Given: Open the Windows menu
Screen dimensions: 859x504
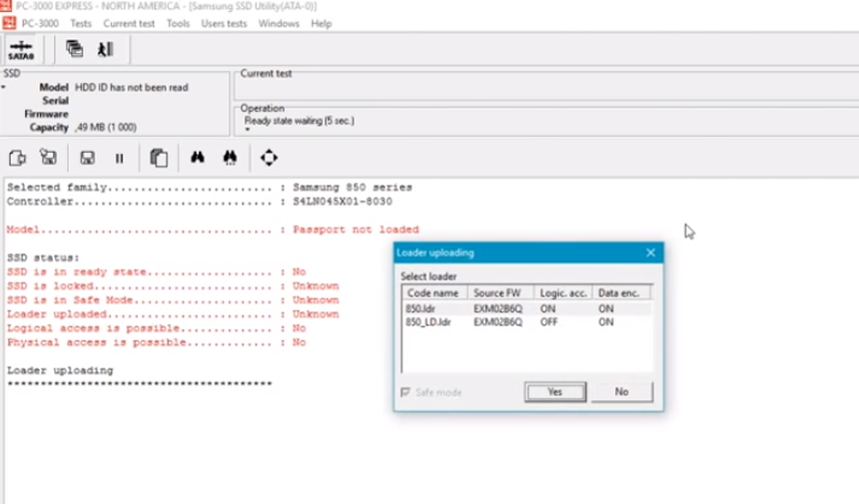Looking at the screenshot, I should (x=279, y=24).
